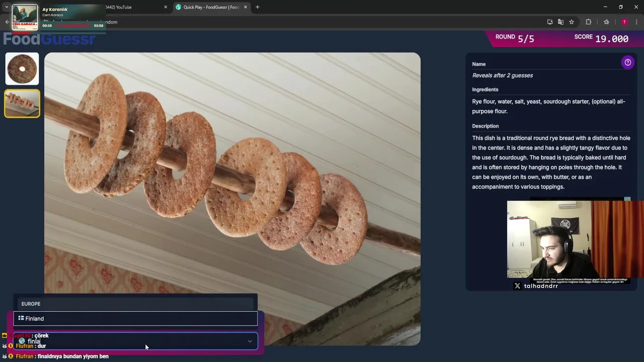644x362 pixels.
Task: Open the Chrome three-dot menu
Action: click(x=636, y=22)
